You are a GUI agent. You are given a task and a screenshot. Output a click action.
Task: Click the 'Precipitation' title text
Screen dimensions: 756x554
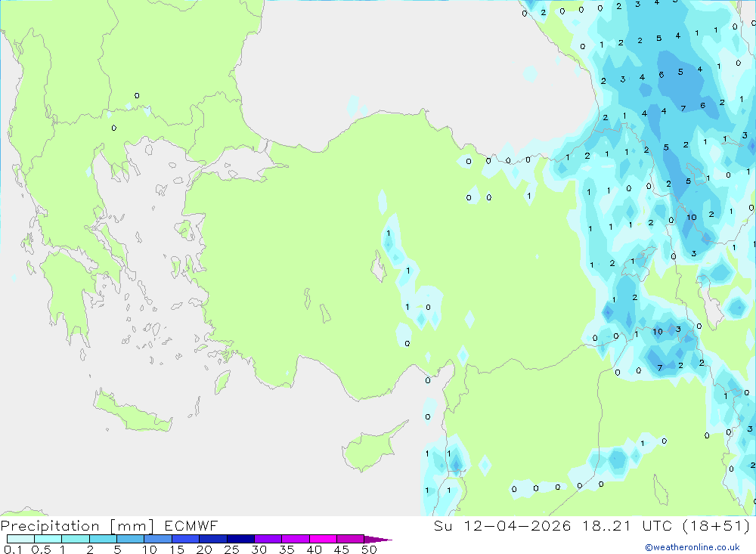pyautogui.click(x=50, y=526)
